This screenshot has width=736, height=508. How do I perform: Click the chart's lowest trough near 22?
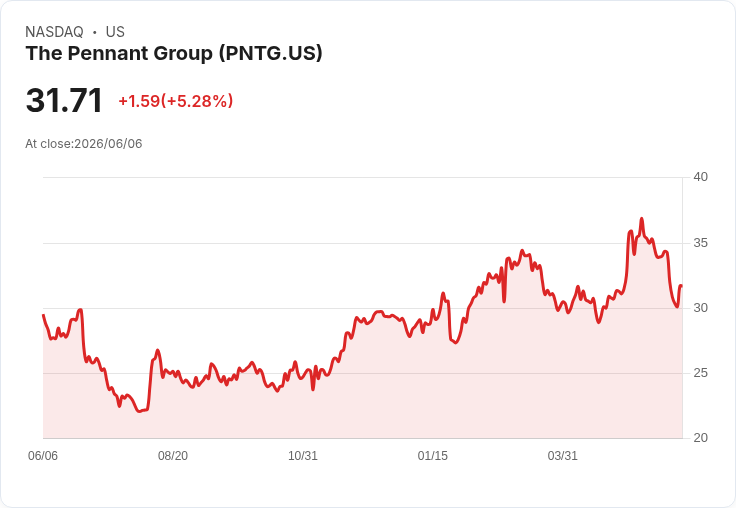pyautogui.click(x=139, y=411)
